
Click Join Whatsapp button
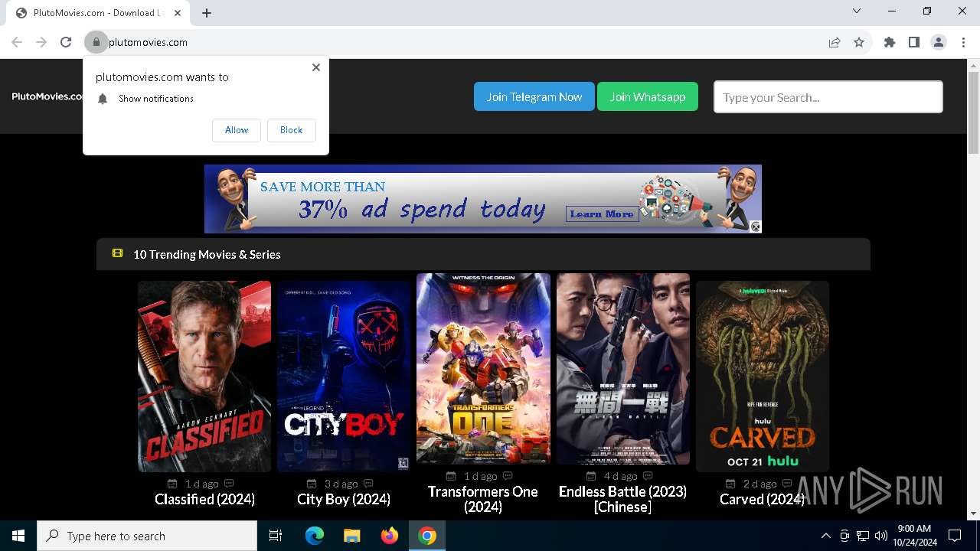648,96
